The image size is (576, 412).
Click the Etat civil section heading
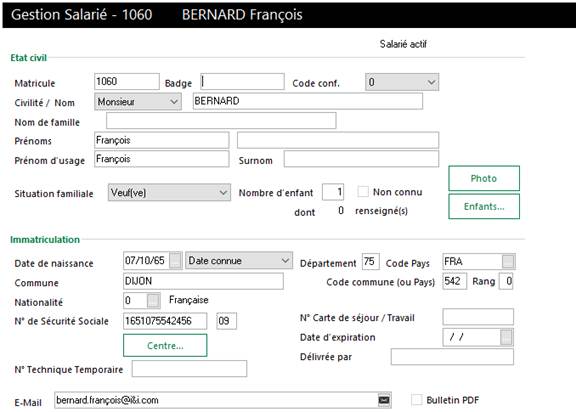click(x=29, y=58)
